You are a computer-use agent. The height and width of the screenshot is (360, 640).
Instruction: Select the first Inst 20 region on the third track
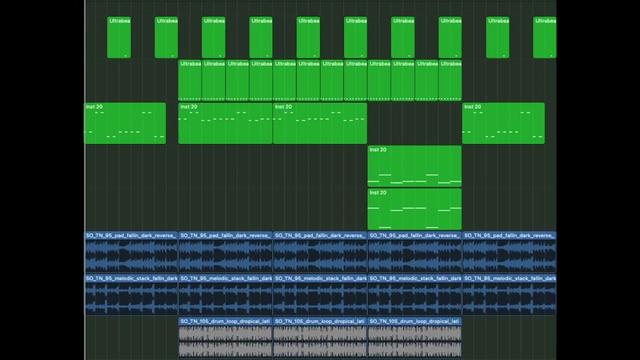[125, 123]
